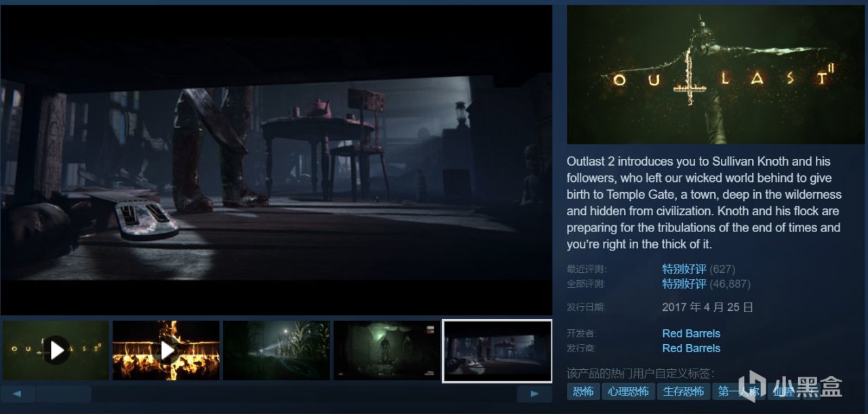Viewport: 868px width, 414px height.
Task: Select the 生存恐怖 tag
Action: pos(684,391)
